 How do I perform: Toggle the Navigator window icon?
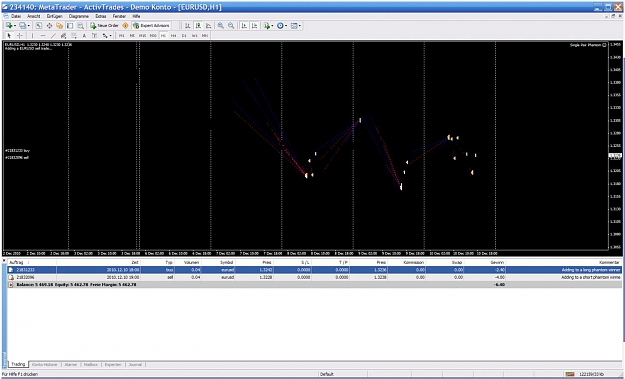point(59,26)
